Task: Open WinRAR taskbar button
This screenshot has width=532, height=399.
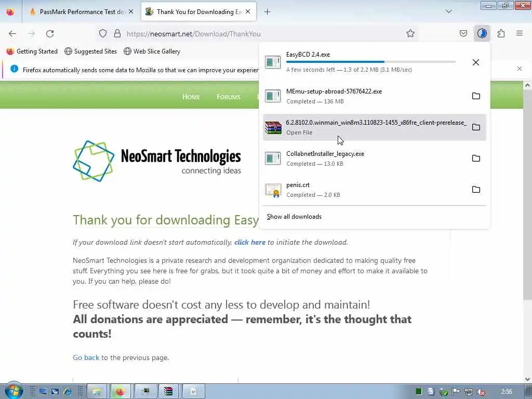Action: [168, 392]
